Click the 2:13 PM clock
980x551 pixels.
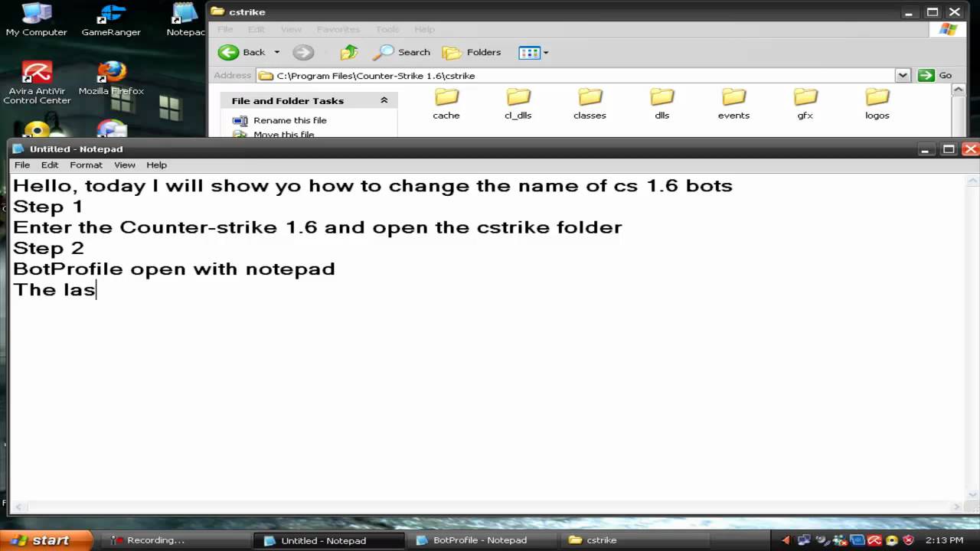click(x=945, y=540)
